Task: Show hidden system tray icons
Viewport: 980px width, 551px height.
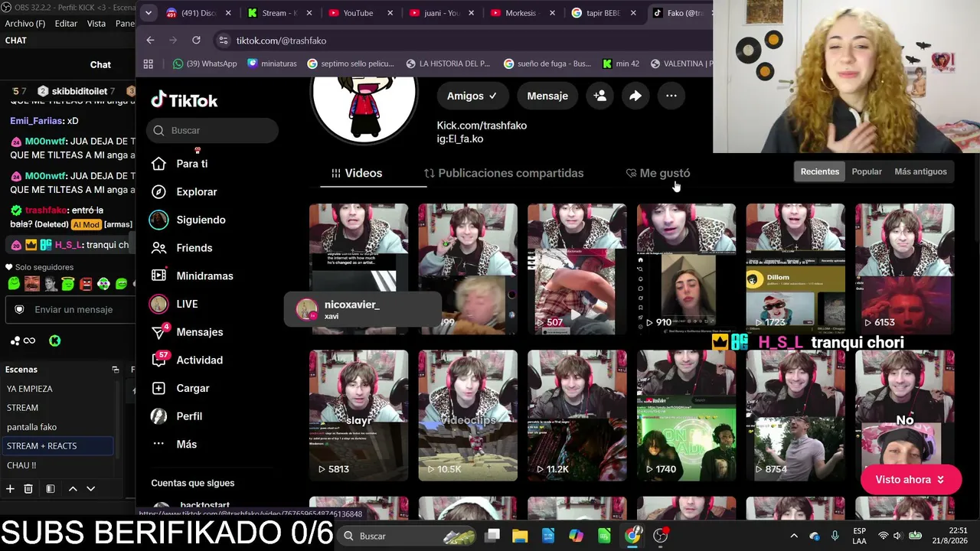Action: (794, 536)
